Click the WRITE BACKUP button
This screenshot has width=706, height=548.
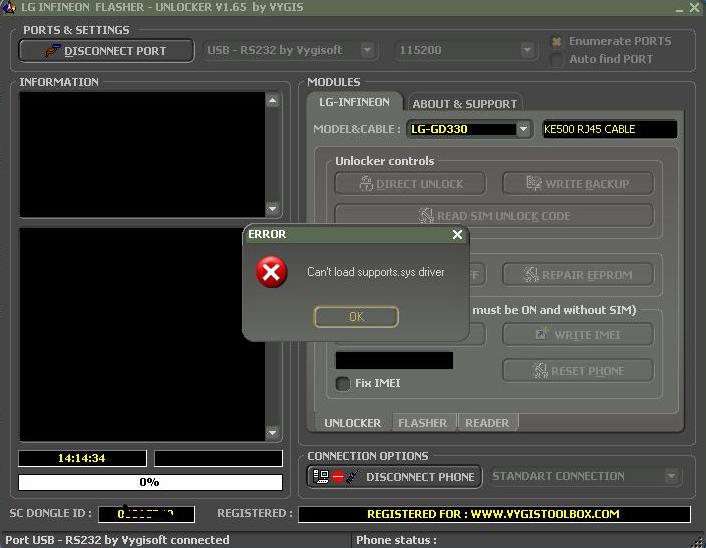(x=578, y=184)
